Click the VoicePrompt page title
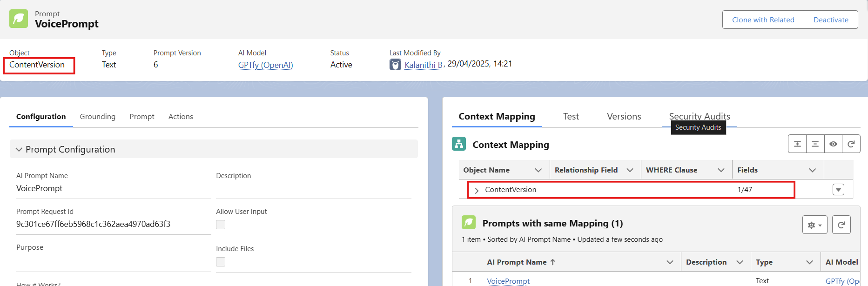This screenshot has width=868, height=286. [67, 24]
